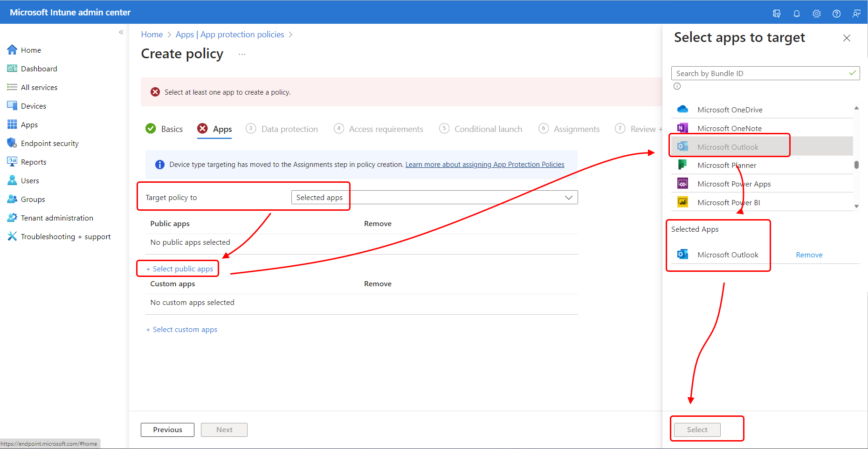Go to the Basics step tab

click(164, 129)
